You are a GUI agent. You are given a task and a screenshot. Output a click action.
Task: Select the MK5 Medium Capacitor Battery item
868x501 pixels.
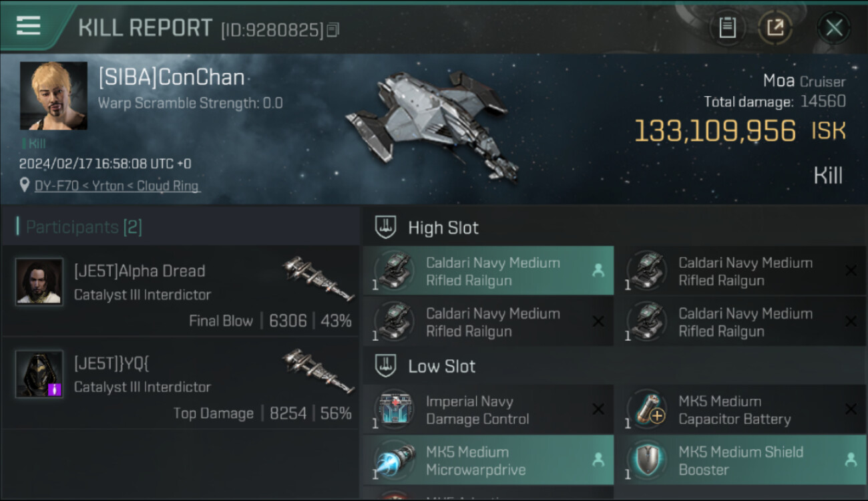(740, 409)
